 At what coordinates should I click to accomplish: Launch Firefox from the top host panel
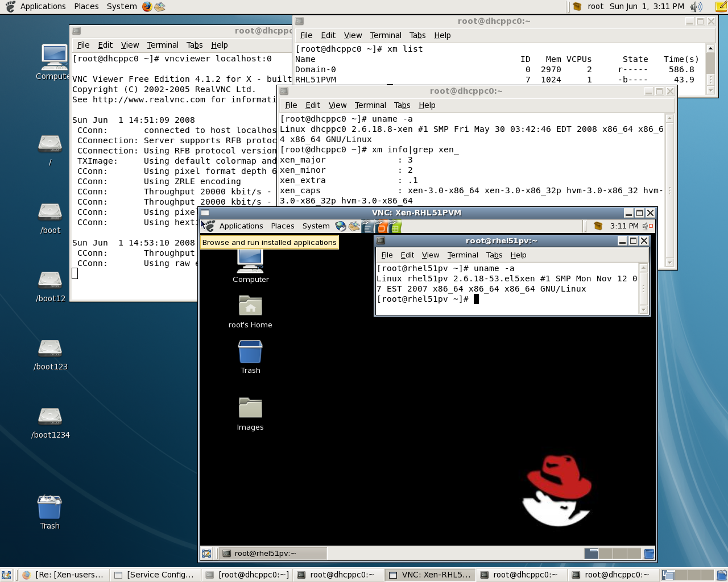(147, 6)
